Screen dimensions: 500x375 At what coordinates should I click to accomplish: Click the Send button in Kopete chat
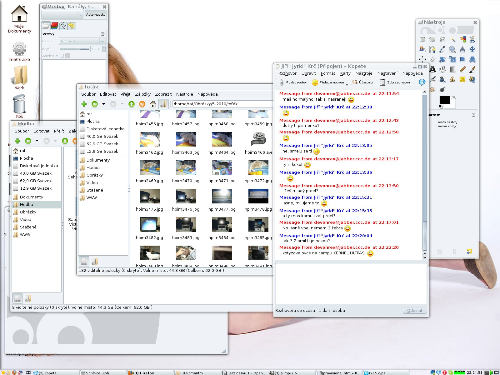click(x=414, y=310)
